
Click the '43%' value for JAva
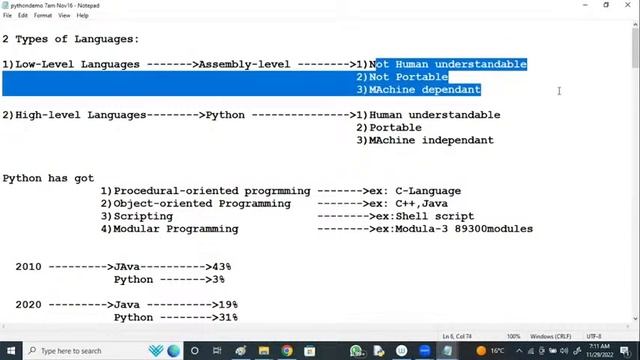pos(222,267)
